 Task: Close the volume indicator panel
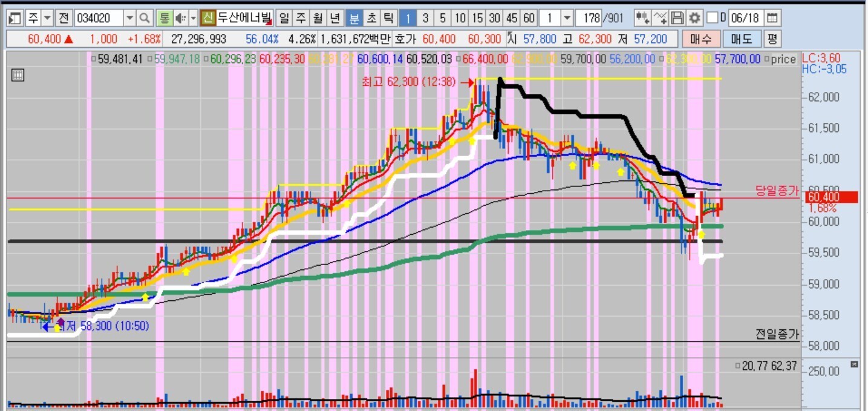pyautogui.click(x=854, y=364)
